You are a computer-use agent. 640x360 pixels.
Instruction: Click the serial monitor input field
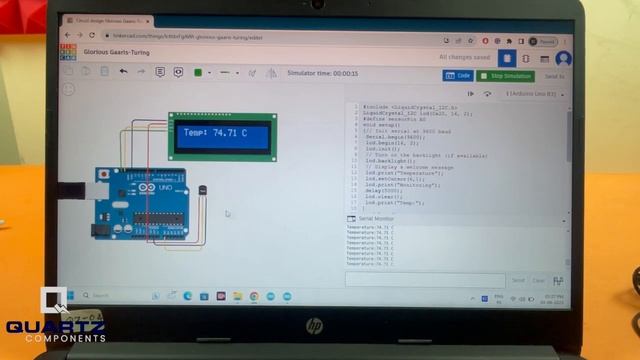[425, 280]
